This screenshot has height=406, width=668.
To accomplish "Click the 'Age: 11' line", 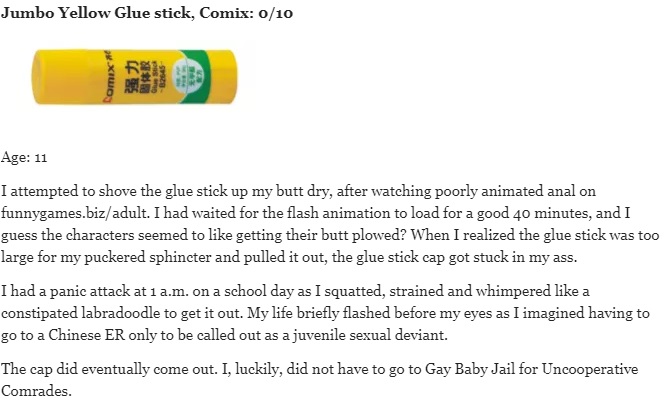I will pos(24,158).
